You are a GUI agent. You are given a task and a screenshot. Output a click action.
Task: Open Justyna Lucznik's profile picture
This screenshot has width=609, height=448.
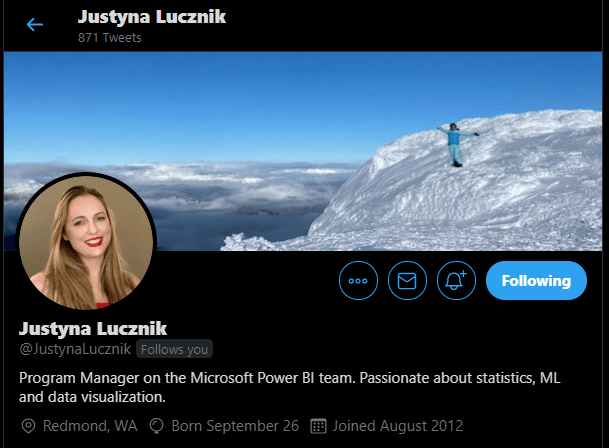tap(86, 242)
